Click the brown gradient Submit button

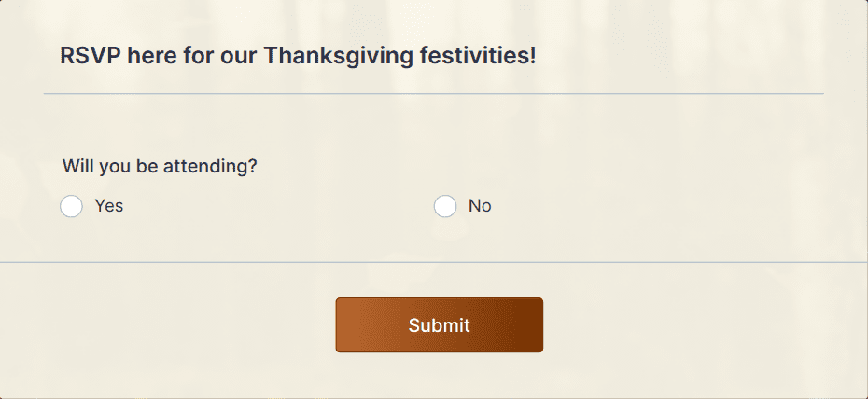tap(439, 325)
